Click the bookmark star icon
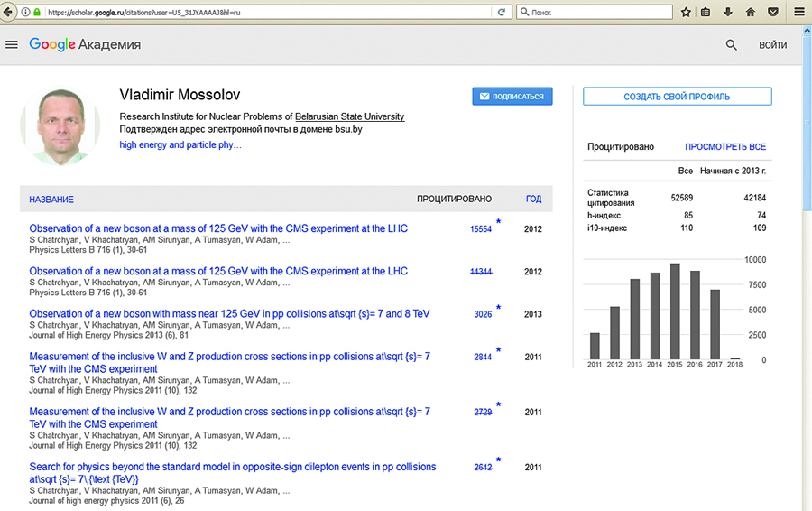The height and width of the screenshot is (511, 812). point(687,12)
